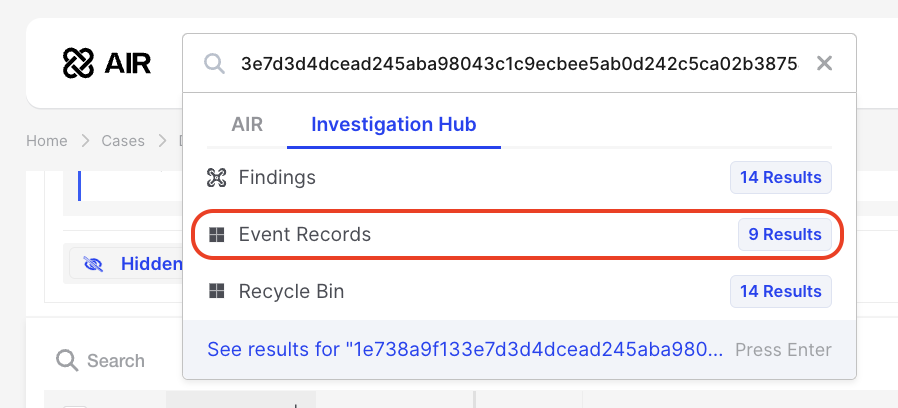
Task: Click the magnifier icon beside the lower Search
Action: (67, 360)
